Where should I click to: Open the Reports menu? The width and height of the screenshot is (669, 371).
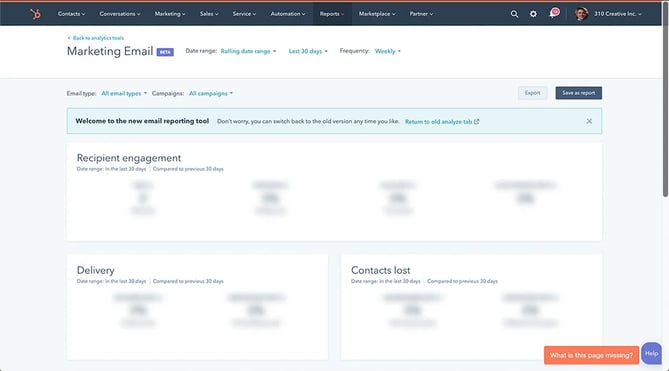332,14
